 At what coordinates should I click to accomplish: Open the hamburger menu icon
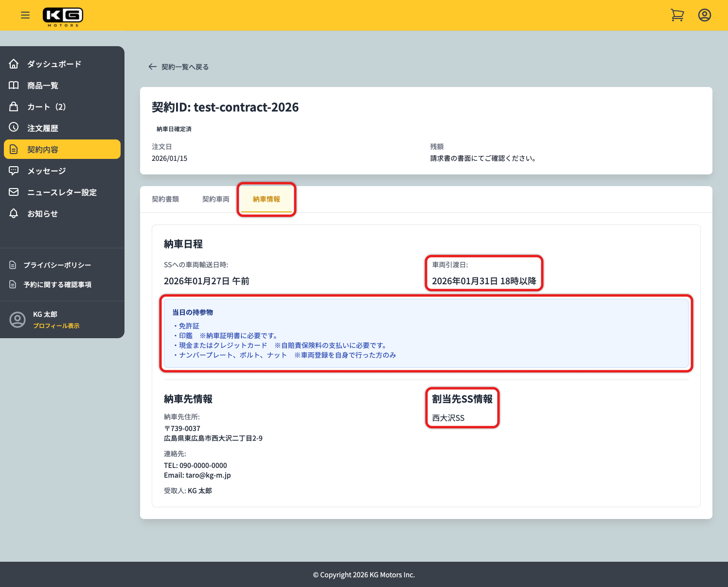25,15
